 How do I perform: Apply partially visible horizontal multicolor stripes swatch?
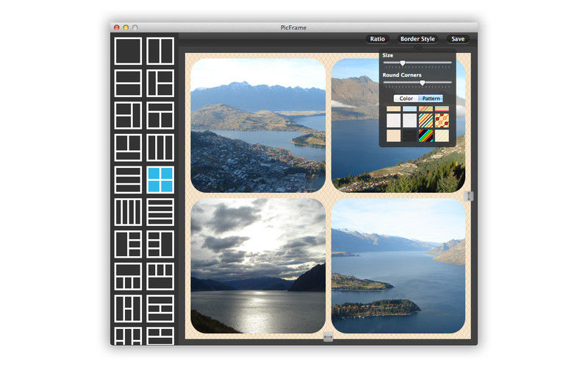(x=442, y=109)
